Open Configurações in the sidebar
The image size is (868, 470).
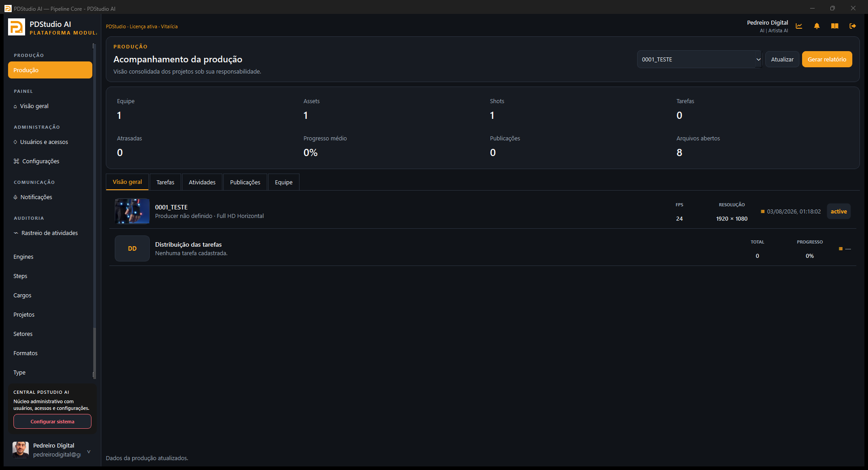pyautogui.click(x=50, y=161)
